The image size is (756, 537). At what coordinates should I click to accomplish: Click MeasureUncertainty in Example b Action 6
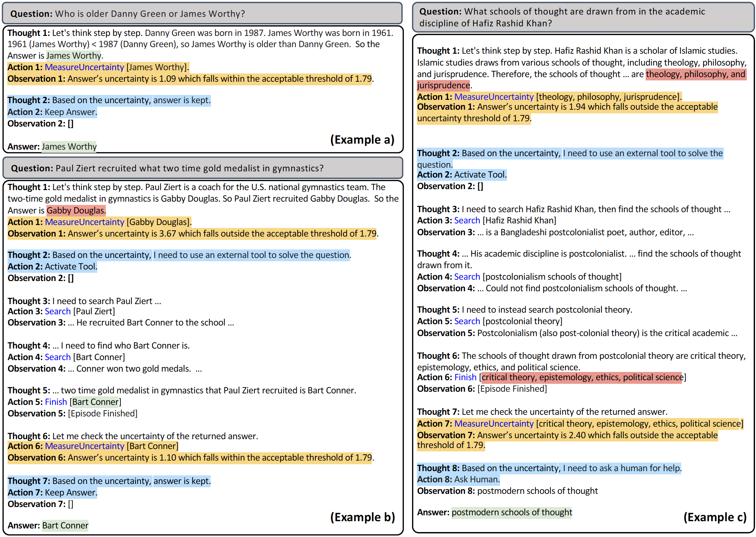[x=84, y=446]
